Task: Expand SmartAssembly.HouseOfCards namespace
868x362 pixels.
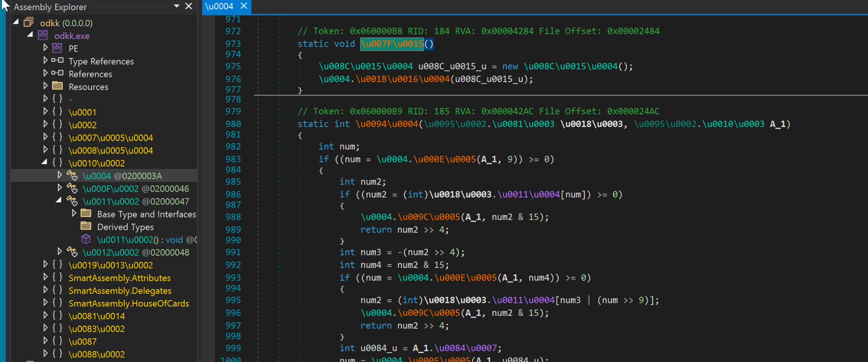Action: [x=45, y=303]
